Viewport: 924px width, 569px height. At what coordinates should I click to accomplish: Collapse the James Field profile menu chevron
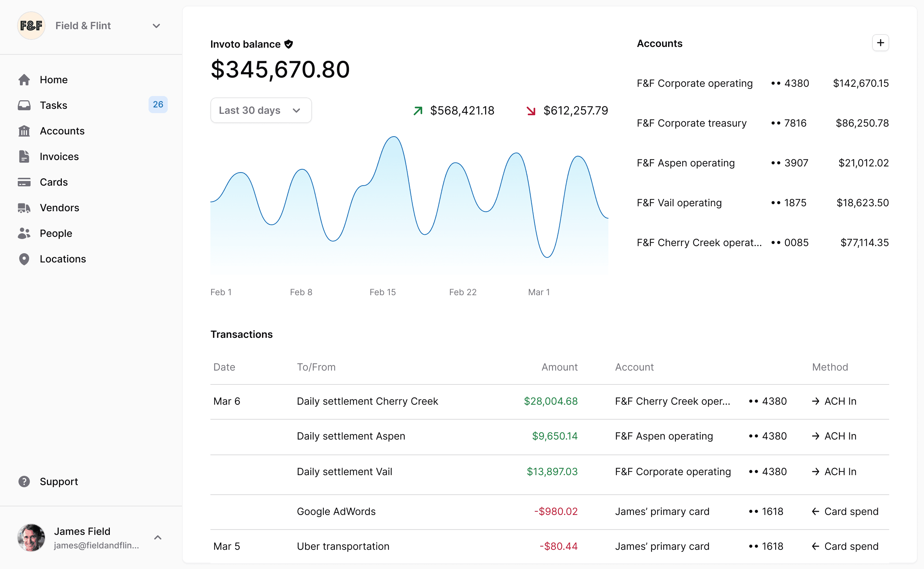(157, 537)
